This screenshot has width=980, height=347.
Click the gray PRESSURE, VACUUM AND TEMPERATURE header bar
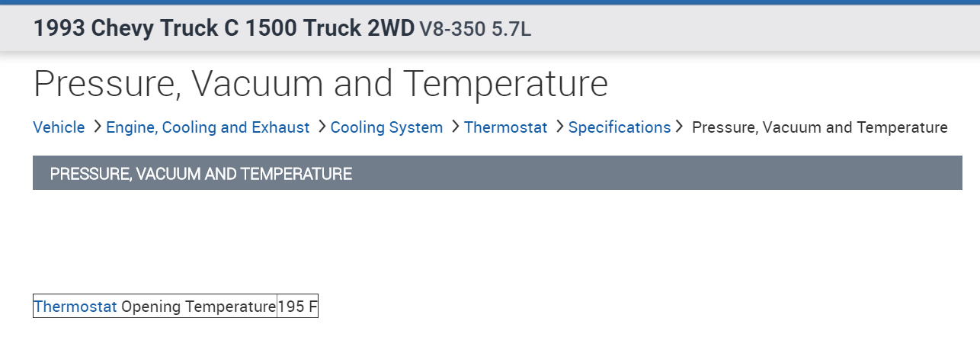[x=497, y=173]
